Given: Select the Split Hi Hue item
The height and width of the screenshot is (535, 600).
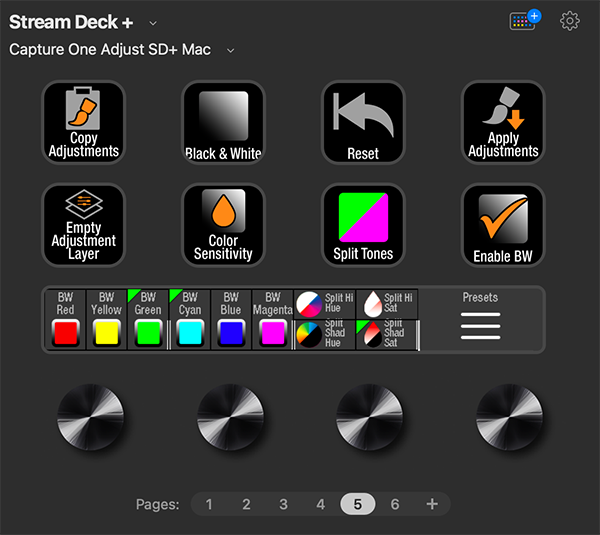Looking at the screenshot, I should tap(325, 304).
